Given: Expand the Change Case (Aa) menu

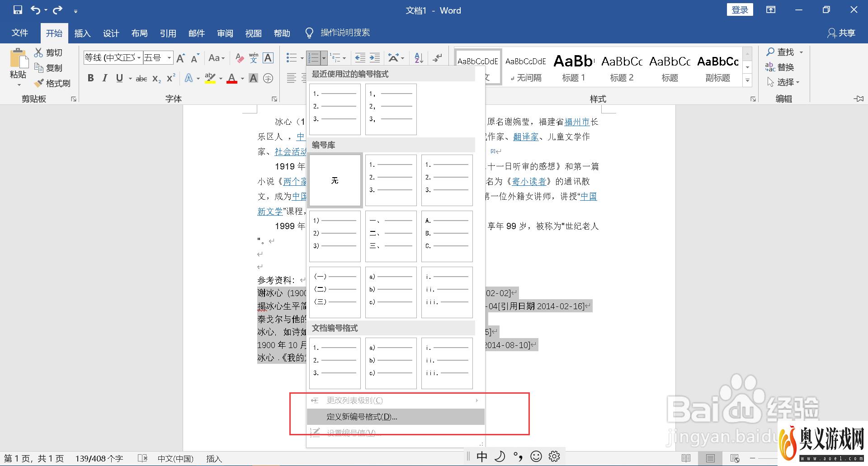Looking at the screenshot, I should tap(217, 58).
